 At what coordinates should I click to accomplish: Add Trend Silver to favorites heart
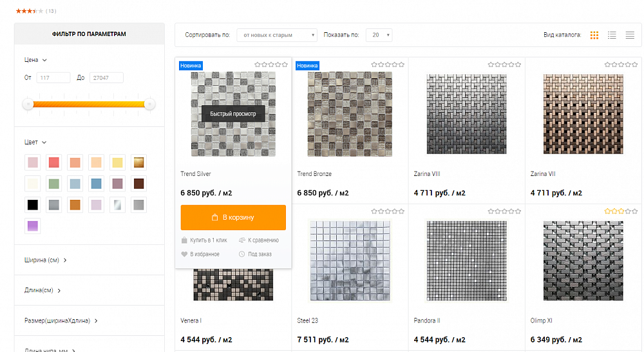click(x=184, y=254)
